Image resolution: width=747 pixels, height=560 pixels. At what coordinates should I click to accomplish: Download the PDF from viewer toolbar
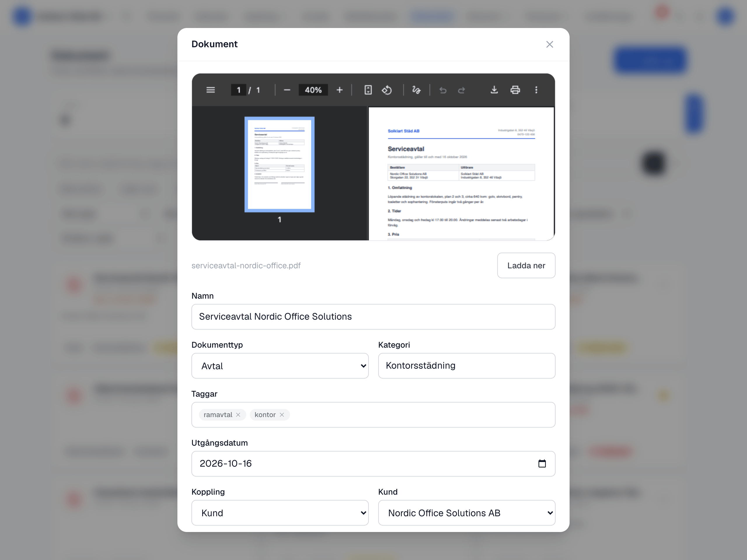pyautogui.click(x=494, y=90)
